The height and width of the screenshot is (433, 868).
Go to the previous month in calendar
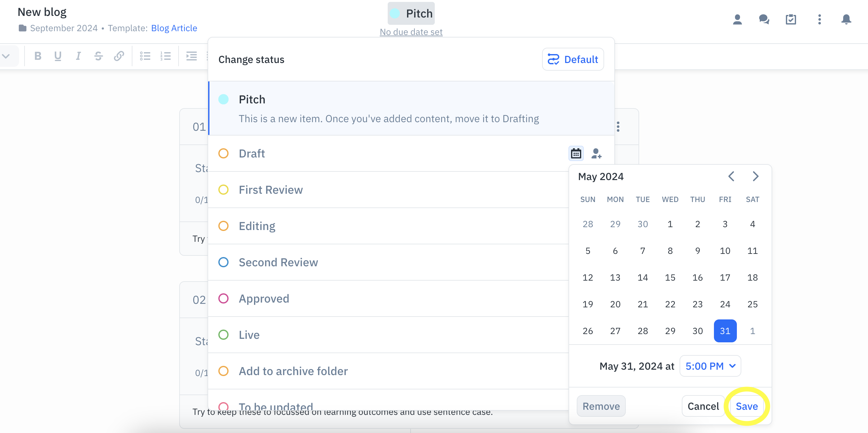point(731,177)
